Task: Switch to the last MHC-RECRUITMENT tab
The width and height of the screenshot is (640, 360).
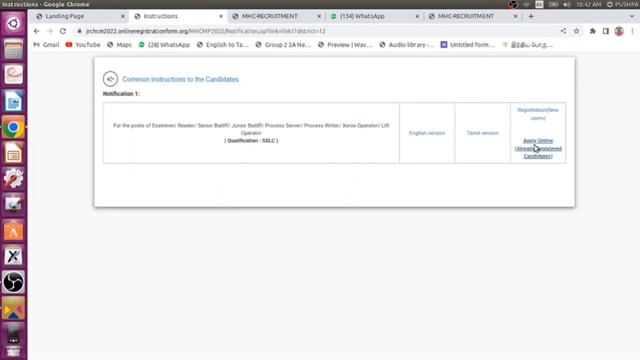Action: 473,16
